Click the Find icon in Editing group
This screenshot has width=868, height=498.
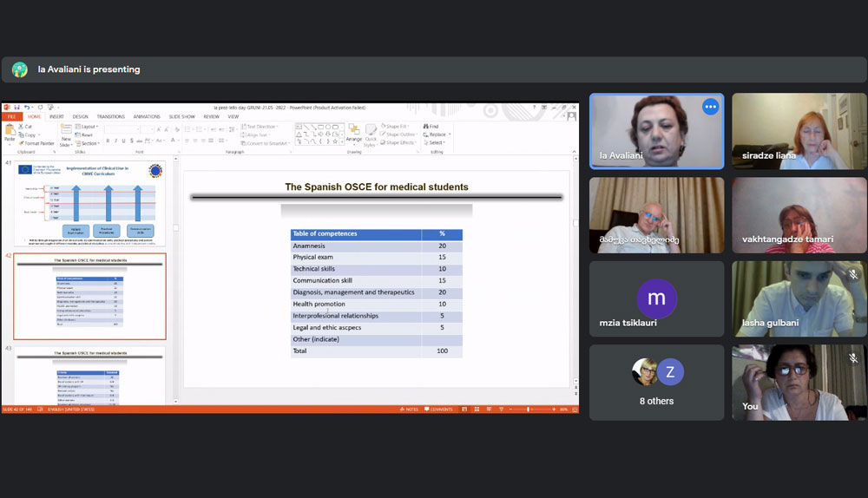pos(432,127)
